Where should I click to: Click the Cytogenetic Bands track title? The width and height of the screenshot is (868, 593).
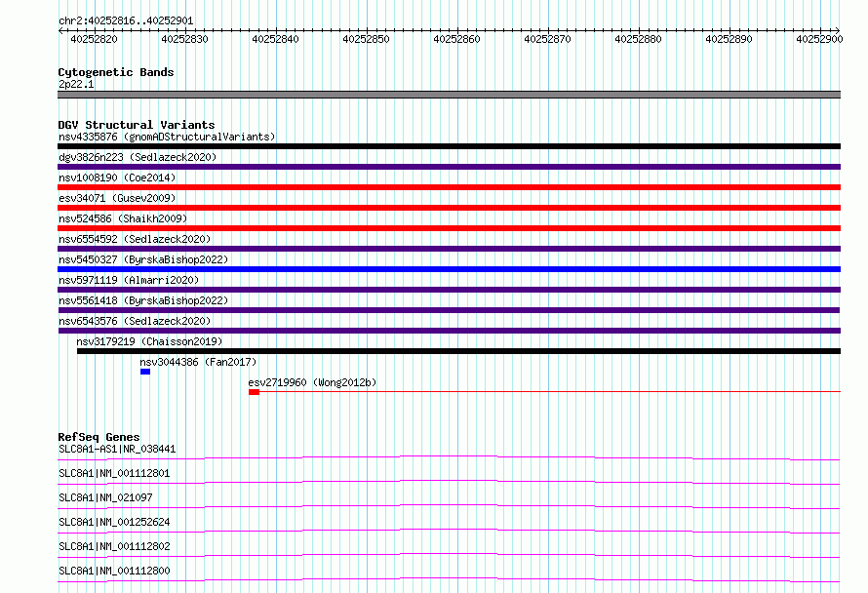click(x=116, y=72)
